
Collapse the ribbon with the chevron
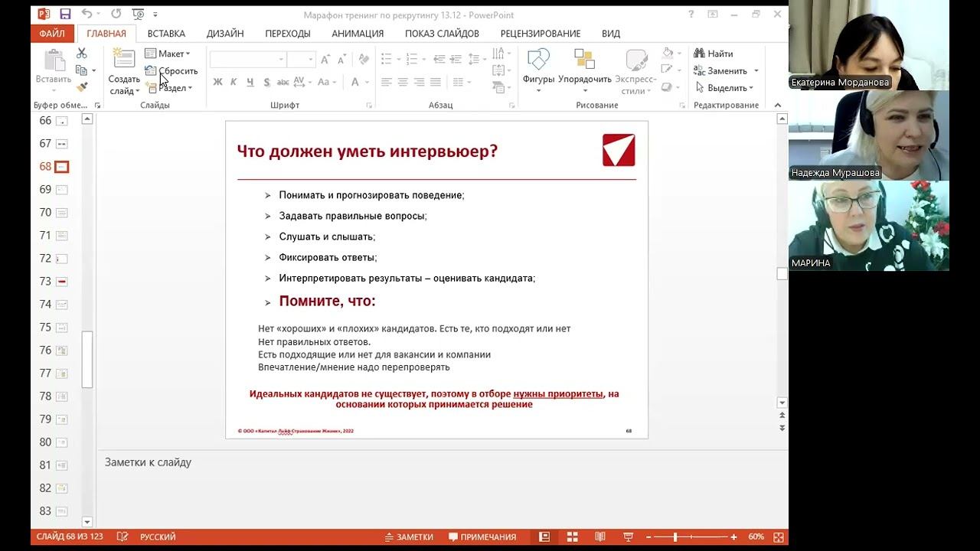coord(778,105)
